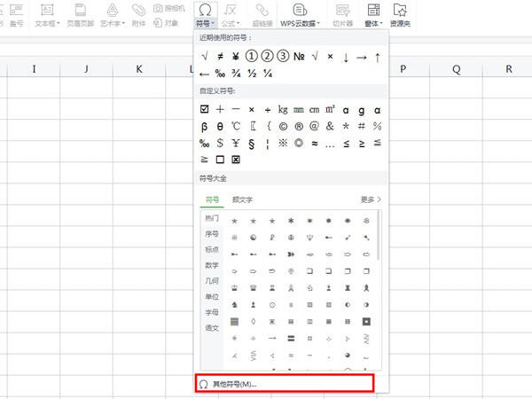Screen dimensions: 532x399
Task: Insert the № numero symbol
Action: point(299,58)
